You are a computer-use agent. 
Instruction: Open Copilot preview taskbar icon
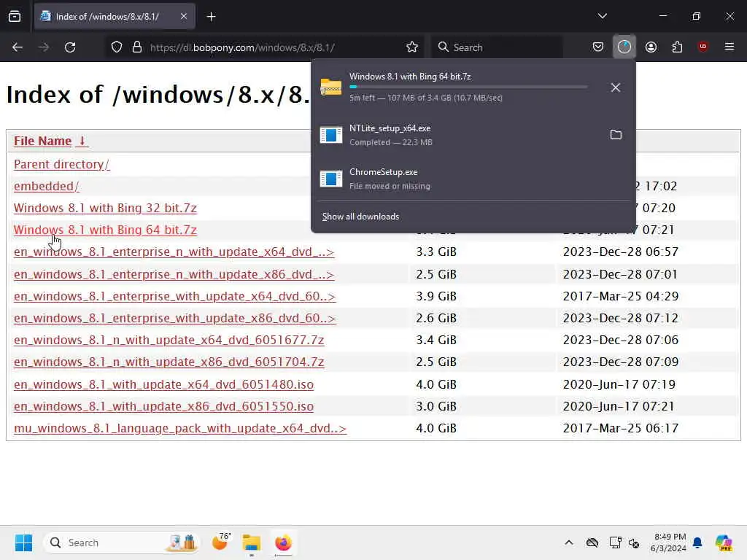pos(723,542)
